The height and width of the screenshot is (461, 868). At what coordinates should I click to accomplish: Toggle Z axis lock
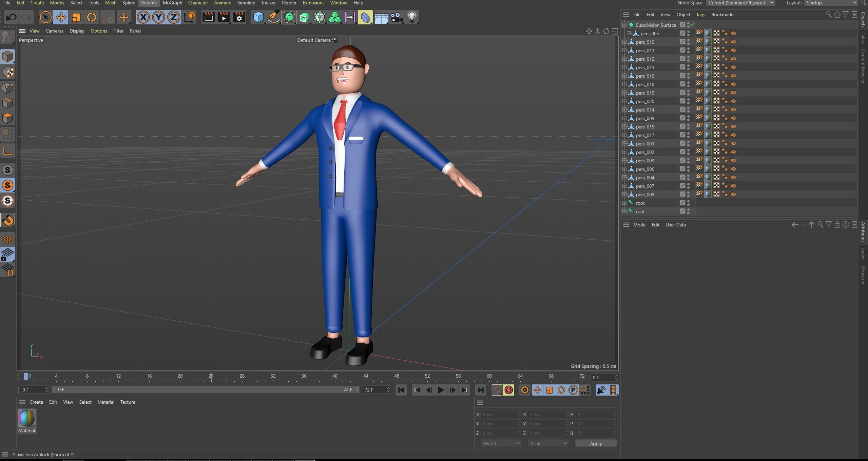[x=174, y=17]
